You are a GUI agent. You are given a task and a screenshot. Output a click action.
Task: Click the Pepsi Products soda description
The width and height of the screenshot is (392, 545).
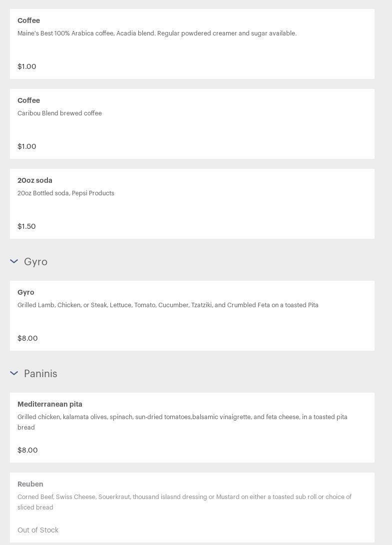point(66,193)
